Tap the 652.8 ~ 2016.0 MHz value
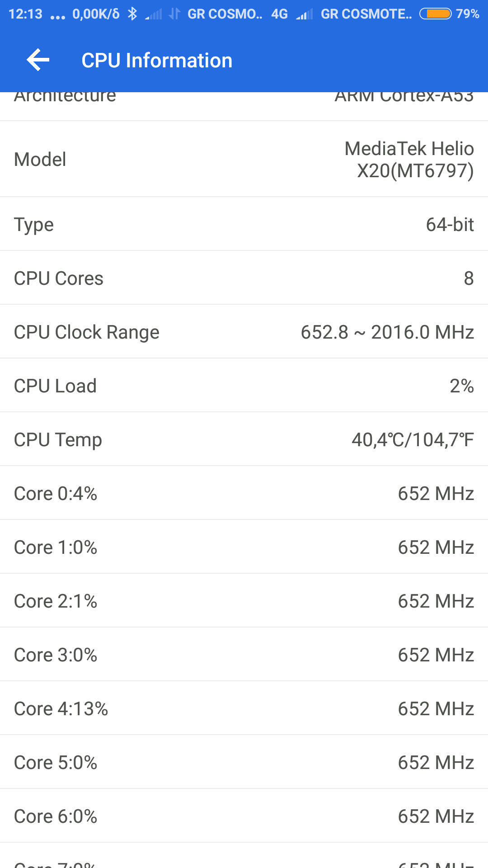The width and height of the screenshot is (488, 868). pyautogui.click(x=387, y=332)
